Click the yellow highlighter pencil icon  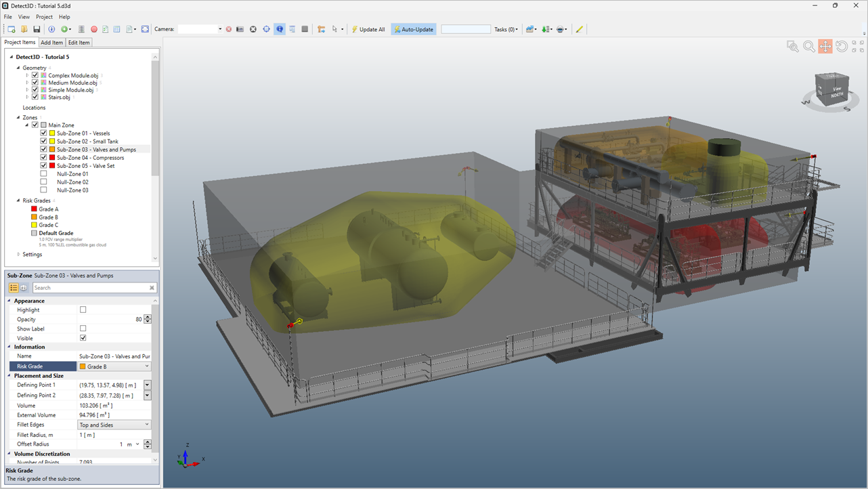[579, 29]
